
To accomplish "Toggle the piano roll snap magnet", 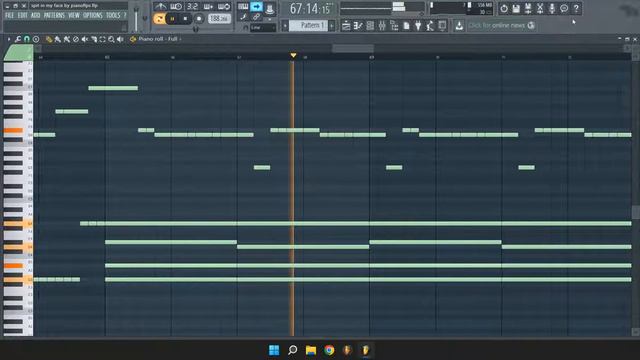I will pyautogui.click(x=27, y=39).
